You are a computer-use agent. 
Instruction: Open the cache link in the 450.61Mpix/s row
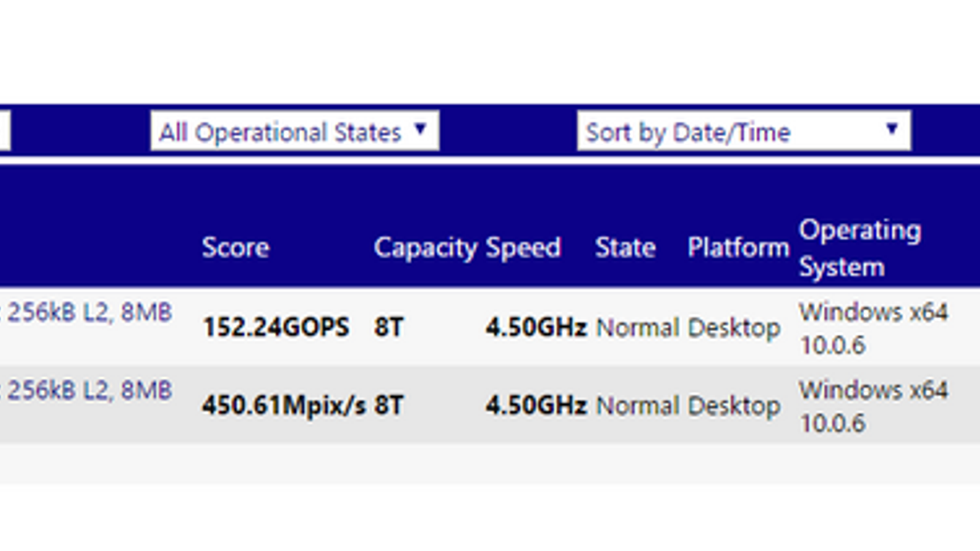tap(89, 391)
